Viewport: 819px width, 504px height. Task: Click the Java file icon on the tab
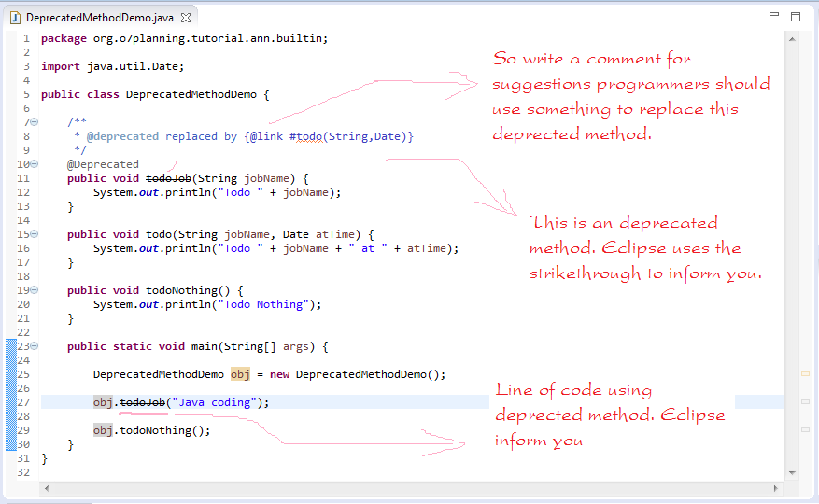click(16, 18)
